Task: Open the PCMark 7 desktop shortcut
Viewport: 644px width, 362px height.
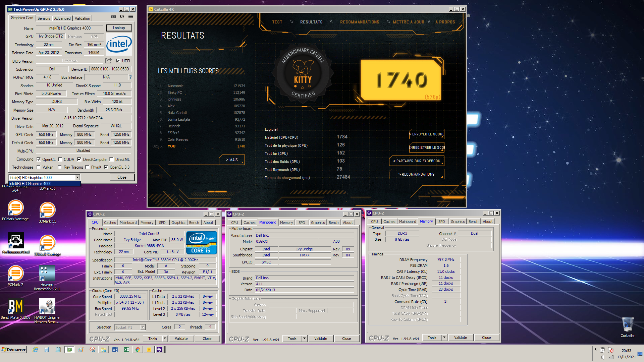Action: (x=15, y=276)
